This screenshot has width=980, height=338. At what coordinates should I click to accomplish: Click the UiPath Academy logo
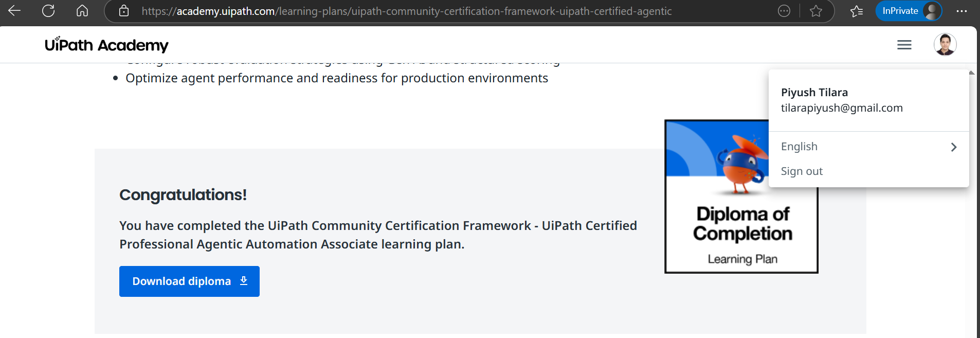(x=106, y=45)
